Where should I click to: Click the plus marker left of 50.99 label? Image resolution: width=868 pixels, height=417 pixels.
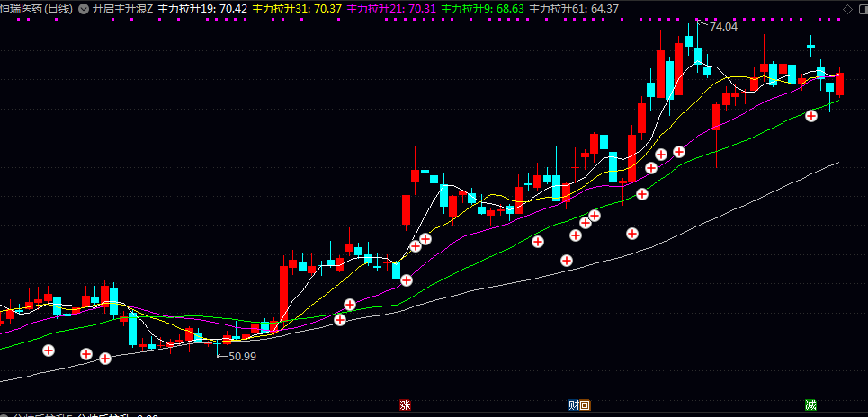104,359
